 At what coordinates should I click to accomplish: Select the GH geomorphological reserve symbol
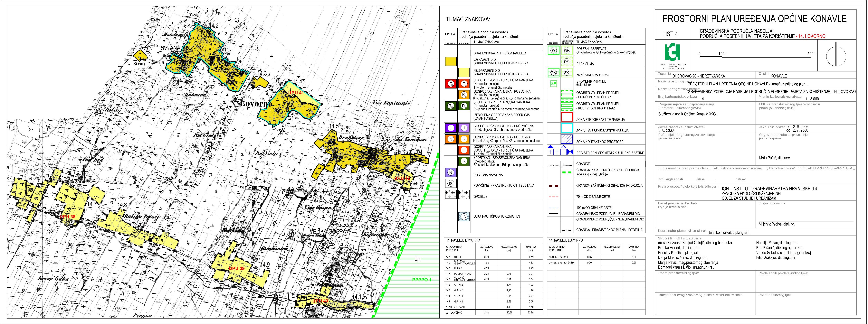coord(567,51)
